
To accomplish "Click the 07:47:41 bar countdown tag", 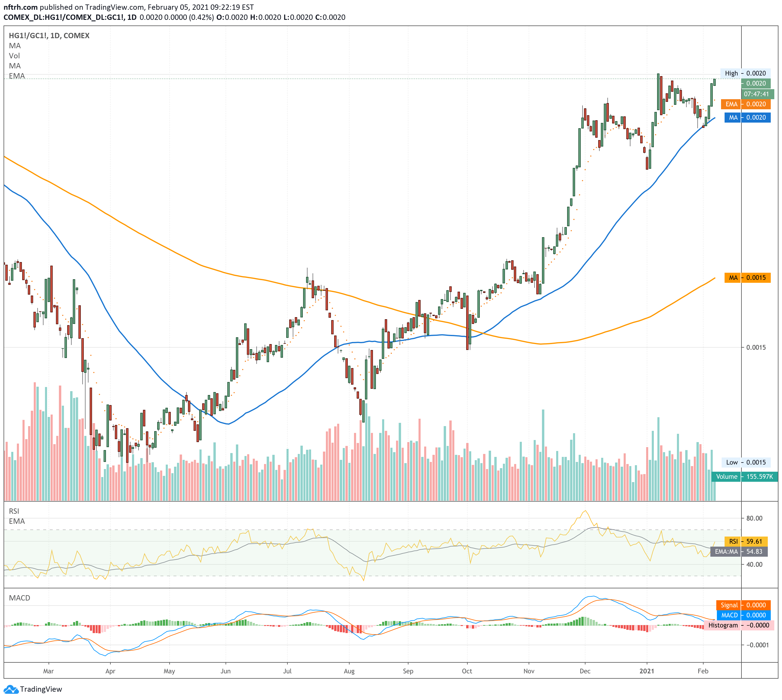I will [757, 94].
